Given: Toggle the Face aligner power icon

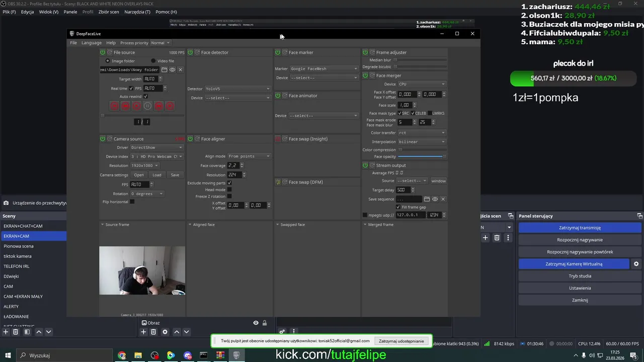Looking at the screenshot, I should 190,139.
